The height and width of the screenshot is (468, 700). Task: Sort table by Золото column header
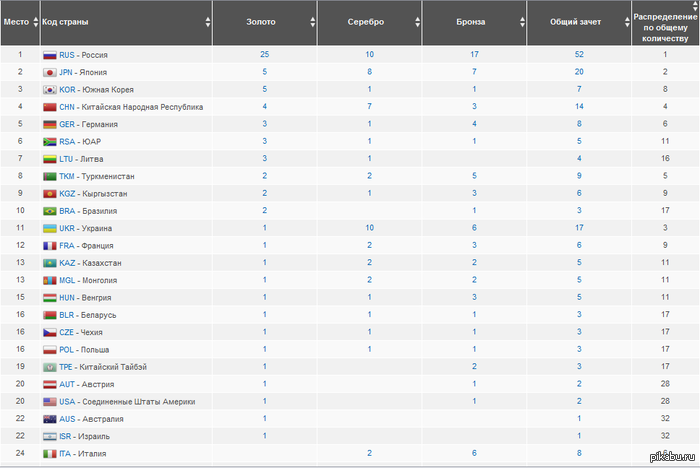pos(263,21)
